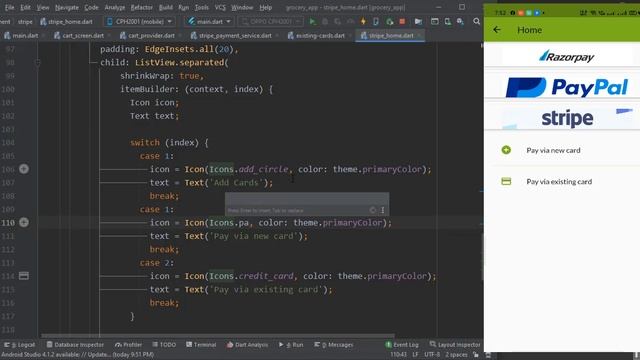This screenshot has height=360, width=640.
Task: Collapse the code fold marker at line 98
Action: [x=38, y=62]
